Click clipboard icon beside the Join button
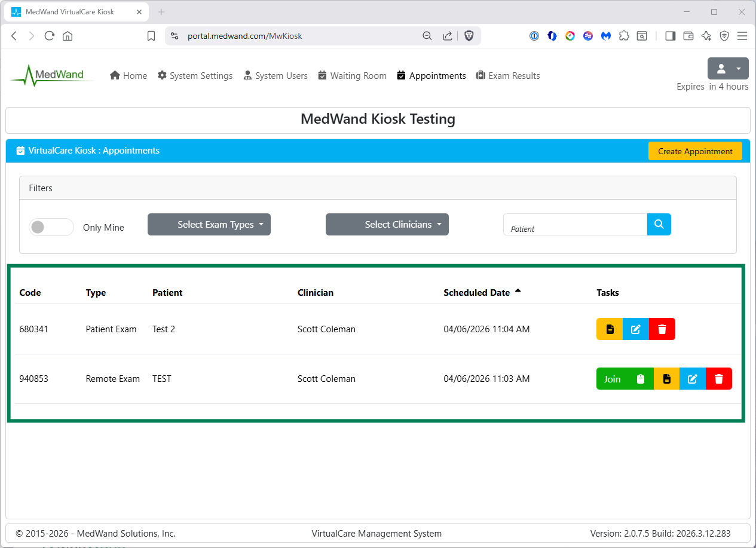Image resolution: width=756 pixels, height=548 pixels. coord(641,379)
